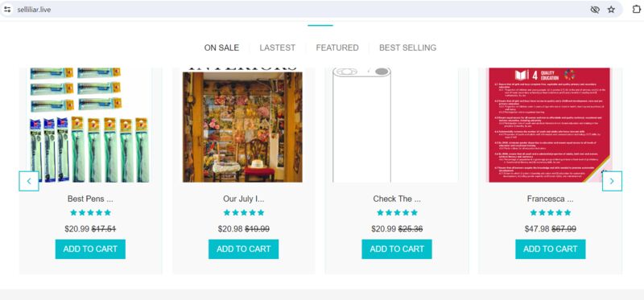Switch to the ON SALE tab

(x=221, y=47)
